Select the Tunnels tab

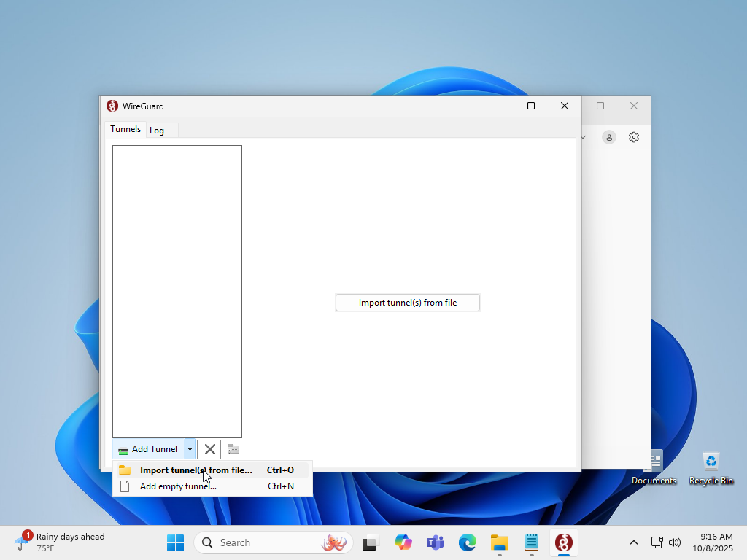(125, 129)
